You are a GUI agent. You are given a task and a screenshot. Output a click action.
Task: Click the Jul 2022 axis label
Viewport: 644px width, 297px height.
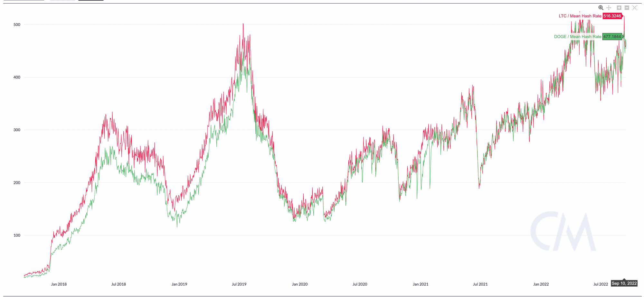(x=601, y=284)
